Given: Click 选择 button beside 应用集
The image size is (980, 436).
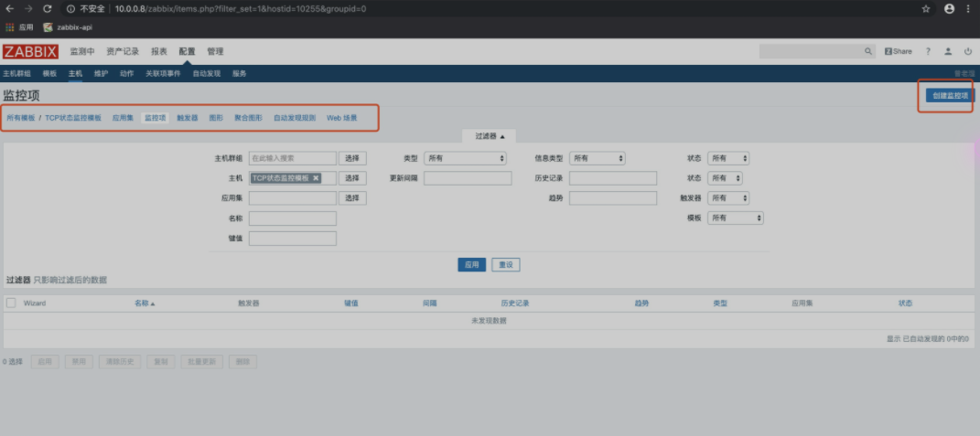Looking at the screenshot, I should tap(352, 198).
